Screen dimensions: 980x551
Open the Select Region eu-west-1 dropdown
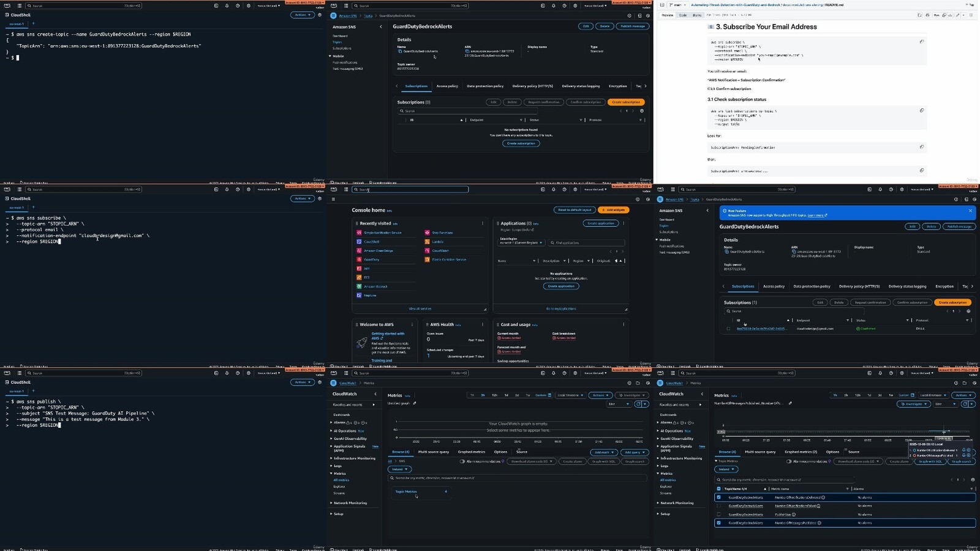pos(521,243)
